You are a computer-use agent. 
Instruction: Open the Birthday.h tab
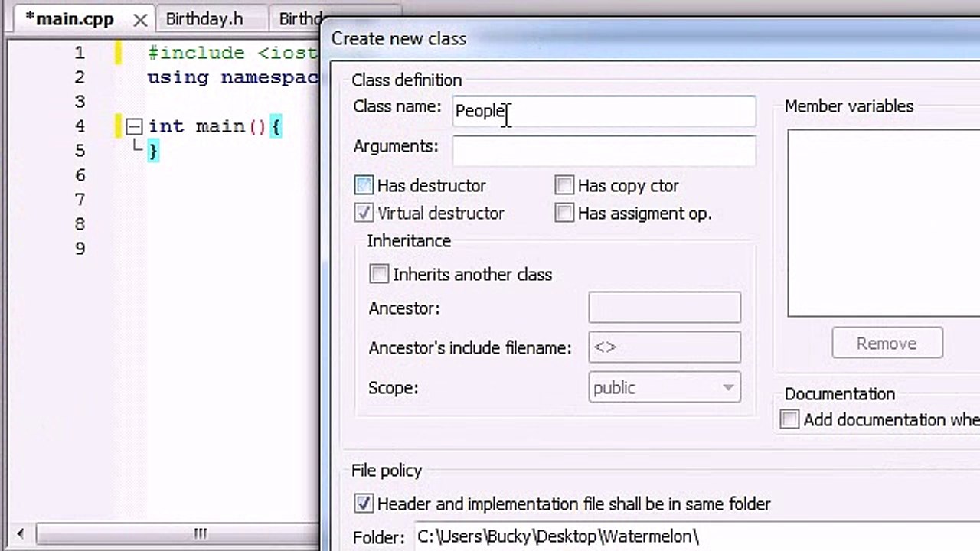pos(204,19)
